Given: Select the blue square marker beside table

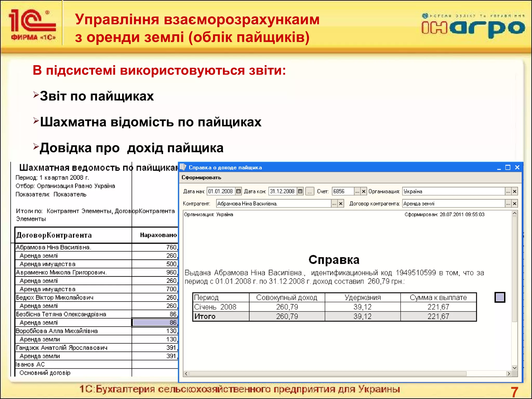Looking at the screenshot, I should click(500, 297).
